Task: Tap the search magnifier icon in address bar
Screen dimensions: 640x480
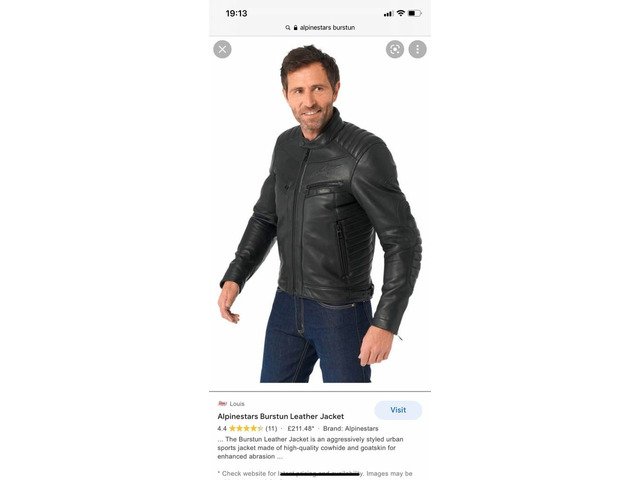Action: (288, 28)
